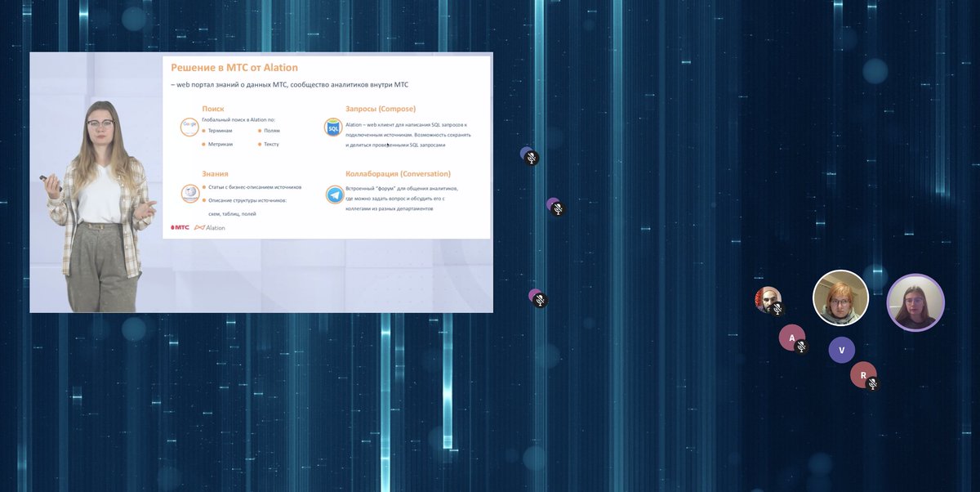980x492 pixels.
Task: Click 'схем, таблиц, полей' line
Action: [234, 213]
